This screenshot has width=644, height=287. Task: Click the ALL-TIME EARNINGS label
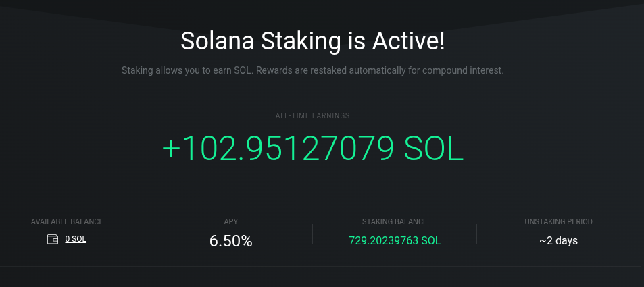click(313, 115)
